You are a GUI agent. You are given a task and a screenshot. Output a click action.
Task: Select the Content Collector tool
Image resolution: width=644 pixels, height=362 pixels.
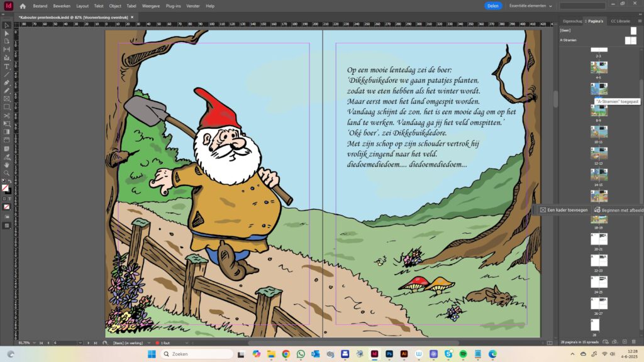click(x=6, y=58)
